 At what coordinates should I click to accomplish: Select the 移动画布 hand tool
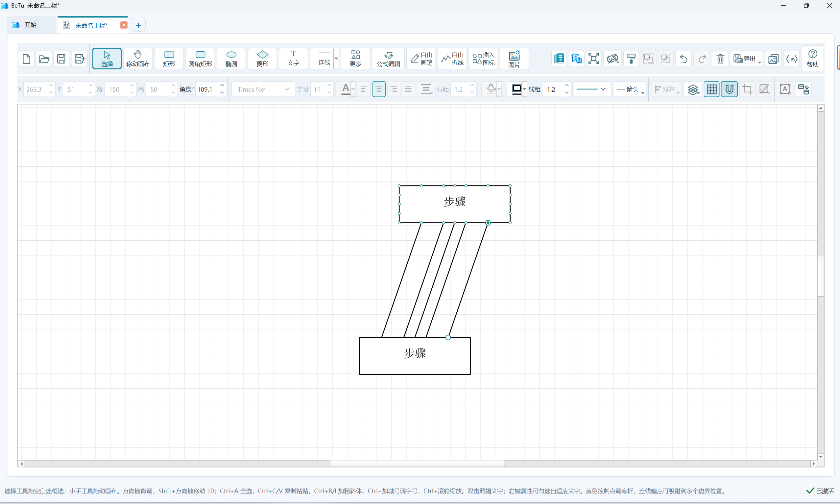(x=138, y=59)
